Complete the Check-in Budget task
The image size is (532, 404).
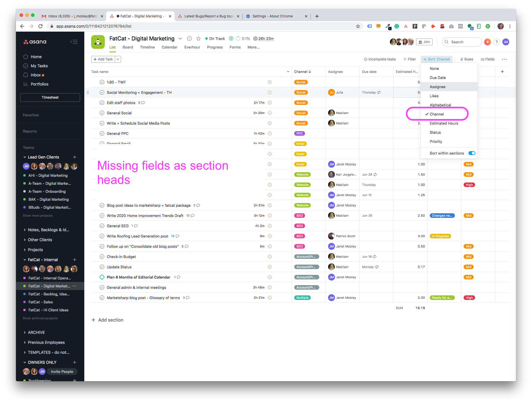pyautogui.click(x=102, y=257)
